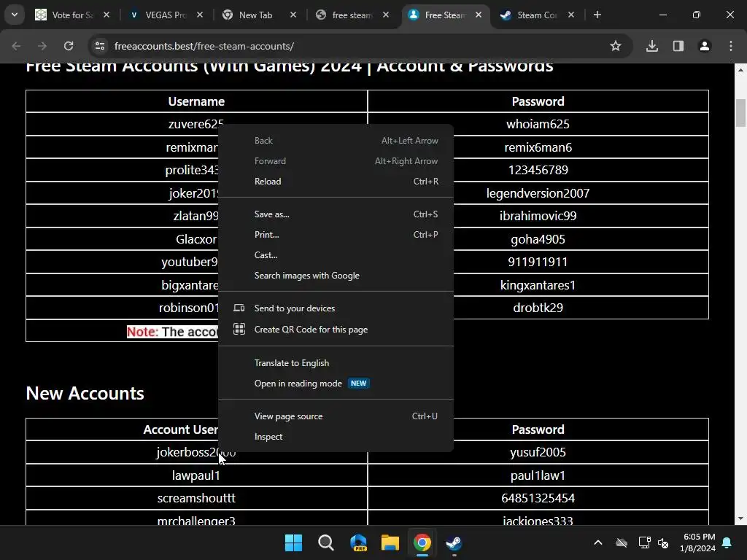Choose Translate to English
The image size is (747, 560).
point(336,363)
